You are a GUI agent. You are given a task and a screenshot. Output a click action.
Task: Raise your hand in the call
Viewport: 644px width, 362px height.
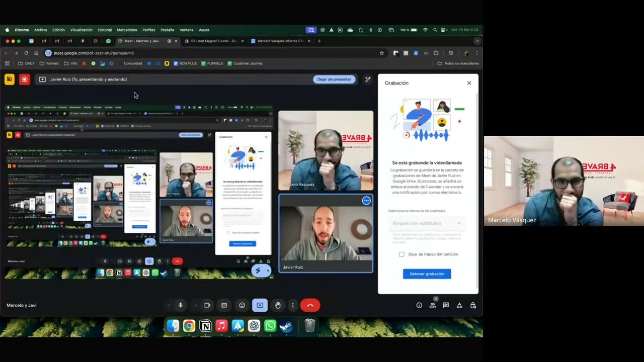[278, 305]
